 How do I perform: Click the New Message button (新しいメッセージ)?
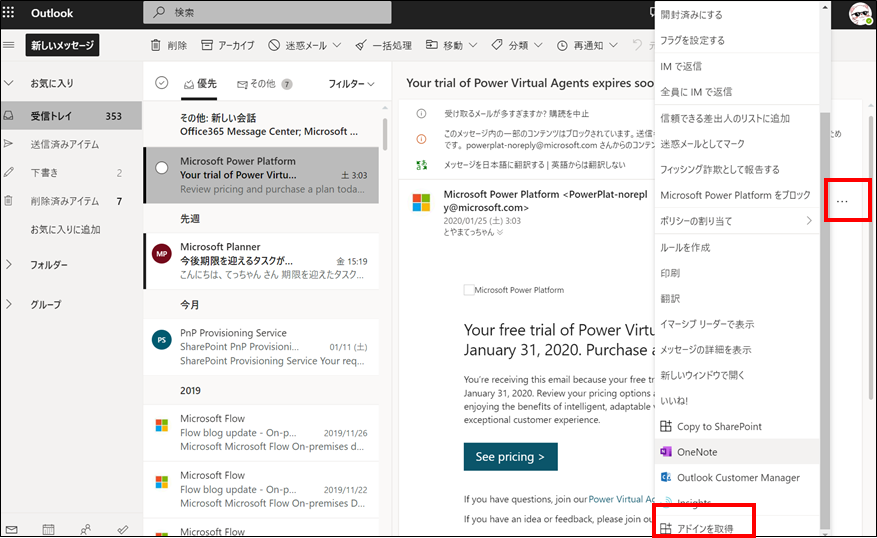pos(62,45)
